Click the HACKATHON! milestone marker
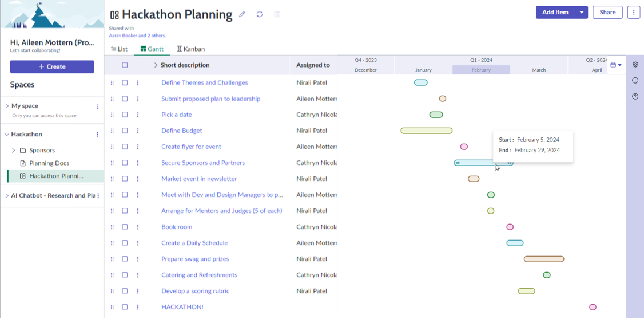 (x=593, y=307)
